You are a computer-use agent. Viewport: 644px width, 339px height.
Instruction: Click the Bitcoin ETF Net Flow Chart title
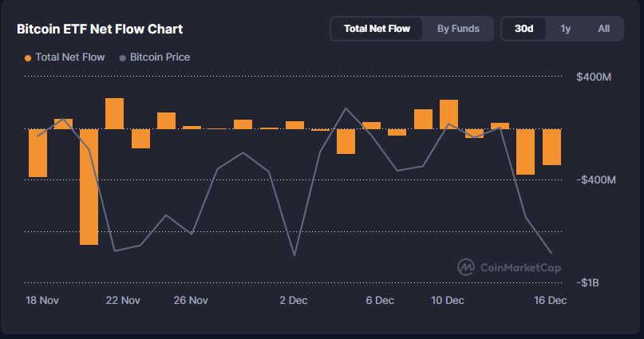click(101, 30)
